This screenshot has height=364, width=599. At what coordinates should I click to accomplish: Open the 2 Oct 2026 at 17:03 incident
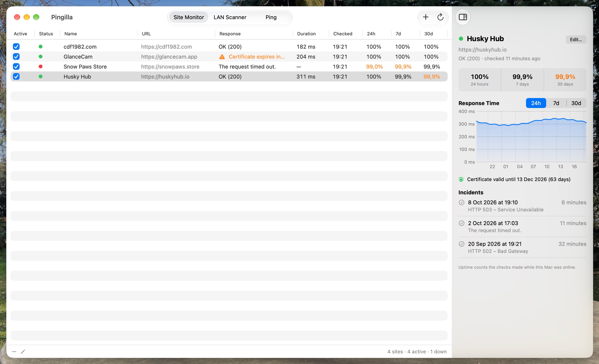click(522, 227)
